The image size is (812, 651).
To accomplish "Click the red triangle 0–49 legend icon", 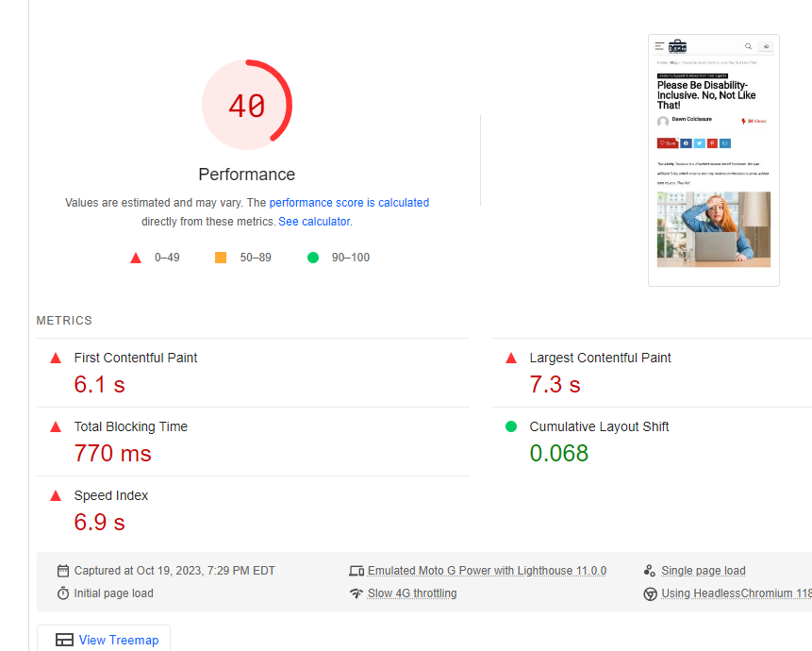I will tap(136, 258).
